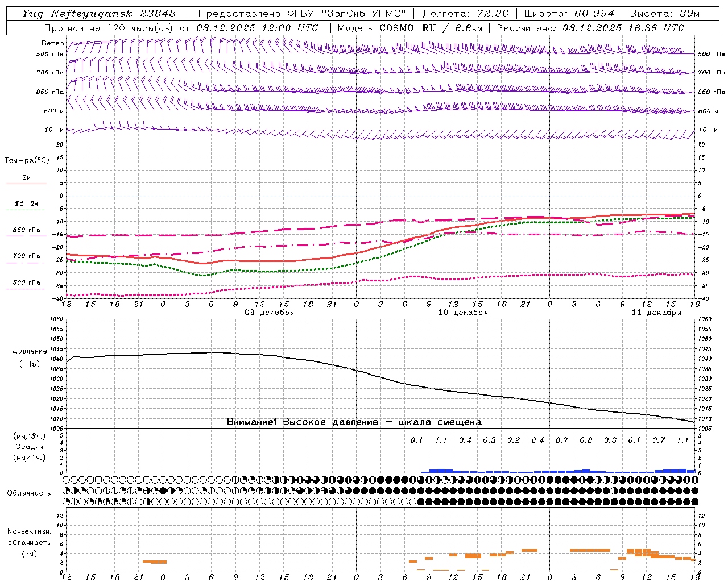Click the Давление pressure panel label
The height and width of the screenshot is (582, 728).
click(29, 351)
